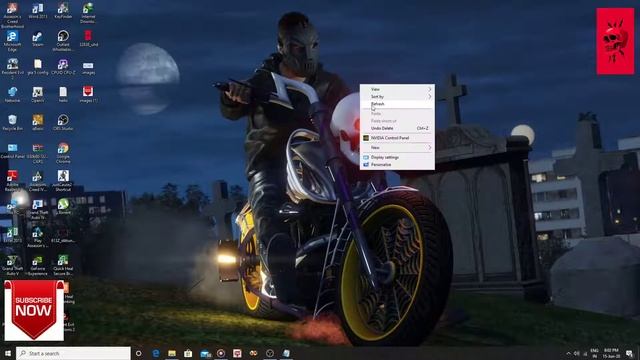Viewport: 640px width, 360px height.
Task: Select the Steam desktop shortcut
Action: (38, 39)
